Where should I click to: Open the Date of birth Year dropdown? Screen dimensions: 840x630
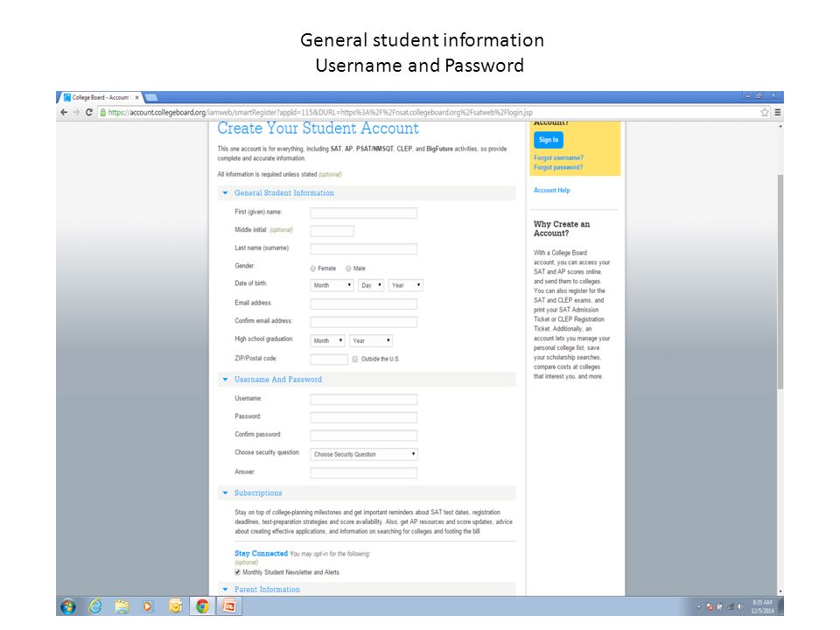[406, 285]
